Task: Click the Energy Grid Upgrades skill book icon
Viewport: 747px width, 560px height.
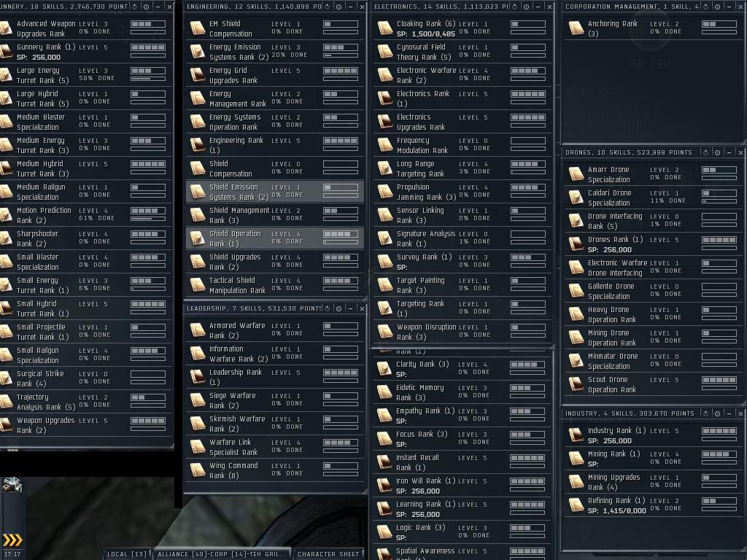Action: coord(197,75)
